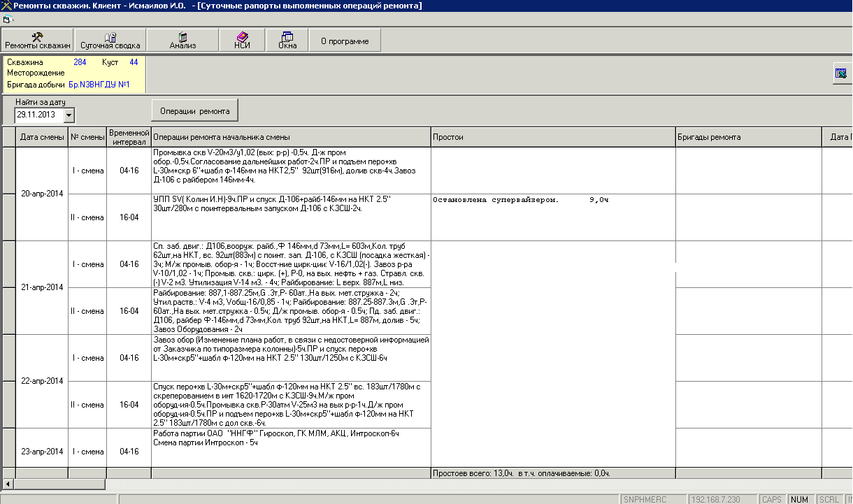Click the small icon under the title bar
This screenshot has height=504, width=853.
pyautogui.click(x=6, y=20)
